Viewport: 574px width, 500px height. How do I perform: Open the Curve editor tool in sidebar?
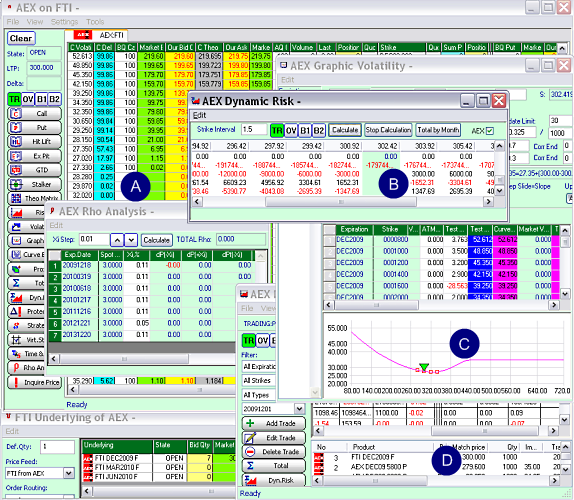(26, 255)
